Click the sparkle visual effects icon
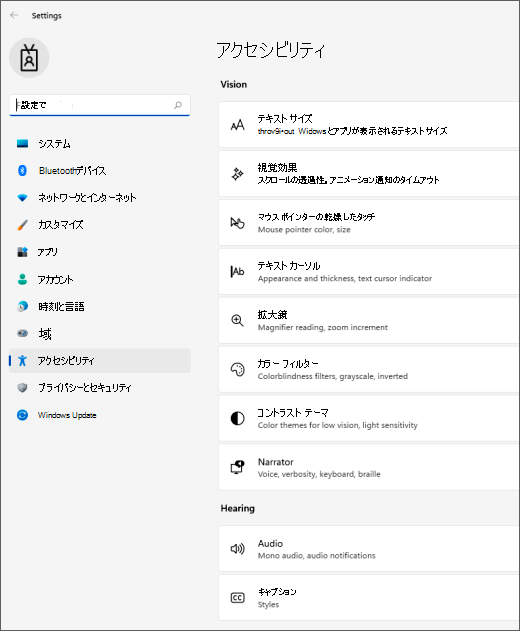 pyautogui.click(x=237, y=174)
